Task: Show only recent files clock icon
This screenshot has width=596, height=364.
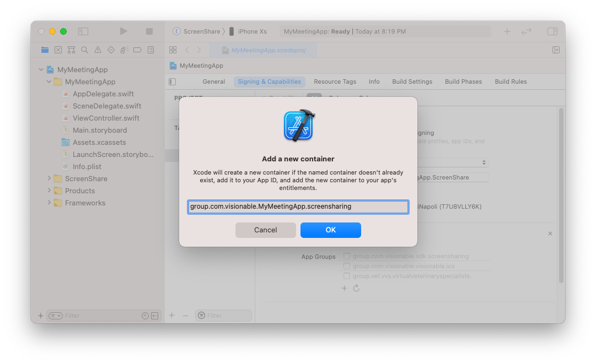Action: point(145,316)
